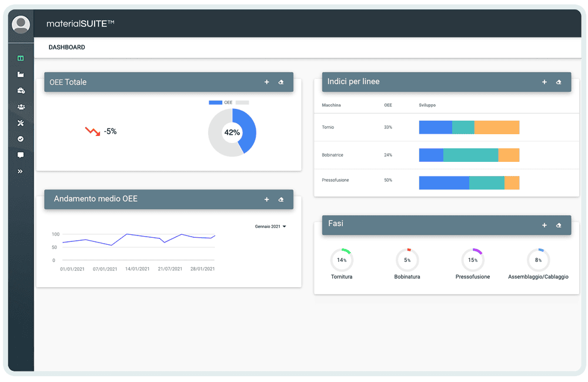The width and height of the screenshot is (588, 382).
Task: Click plus icon on Andamento medio OEE card
Action: 266,200
